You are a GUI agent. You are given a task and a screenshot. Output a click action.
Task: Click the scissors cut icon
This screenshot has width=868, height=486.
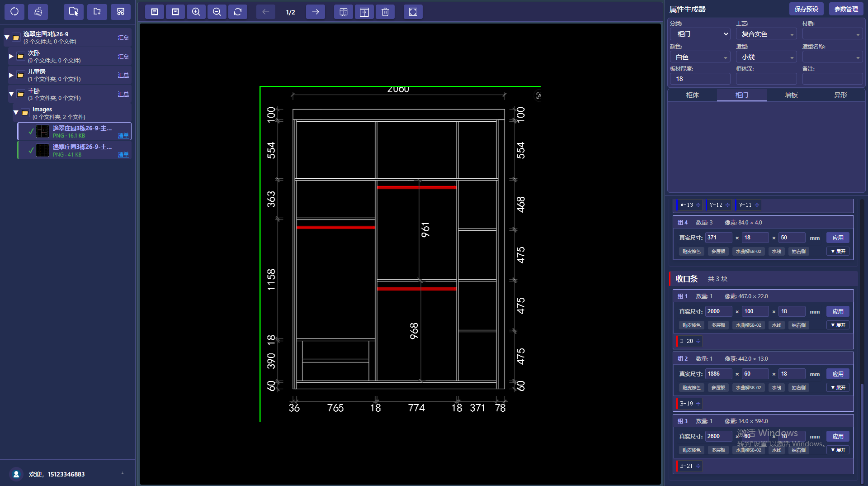[x=121, y=12]
